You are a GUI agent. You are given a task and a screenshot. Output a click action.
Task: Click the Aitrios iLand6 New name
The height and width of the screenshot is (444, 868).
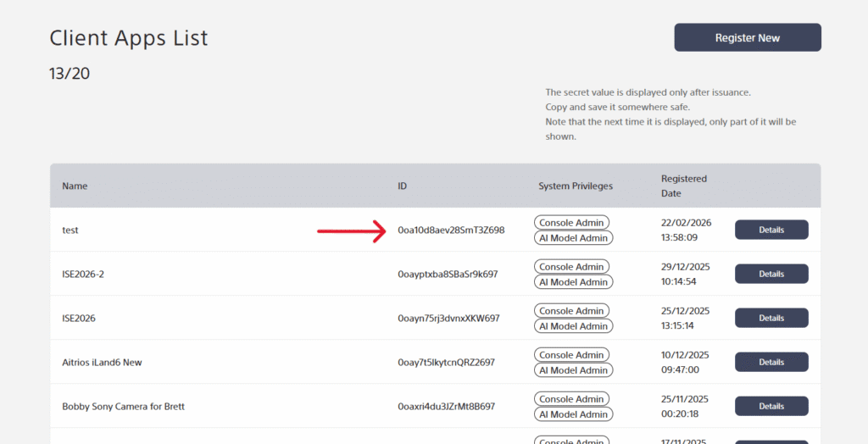(102, 363)
